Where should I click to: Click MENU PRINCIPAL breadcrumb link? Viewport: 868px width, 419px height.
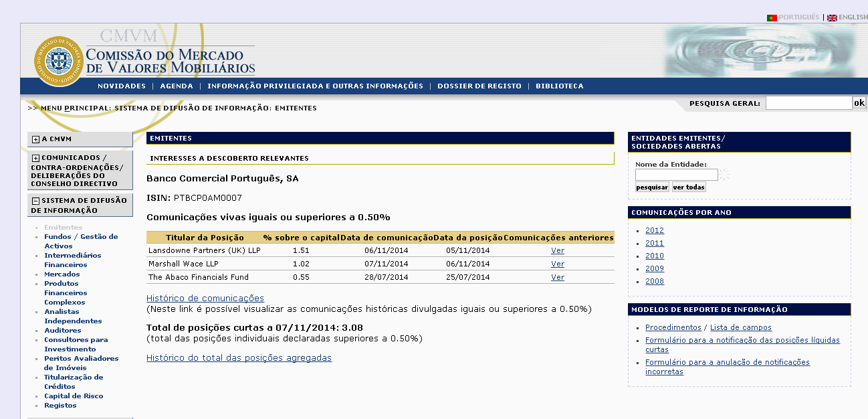coord(76,108)
